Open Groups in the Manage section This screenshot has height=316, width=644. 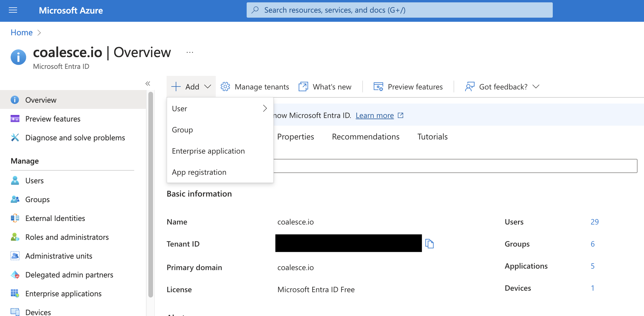(x=73, y=199)
